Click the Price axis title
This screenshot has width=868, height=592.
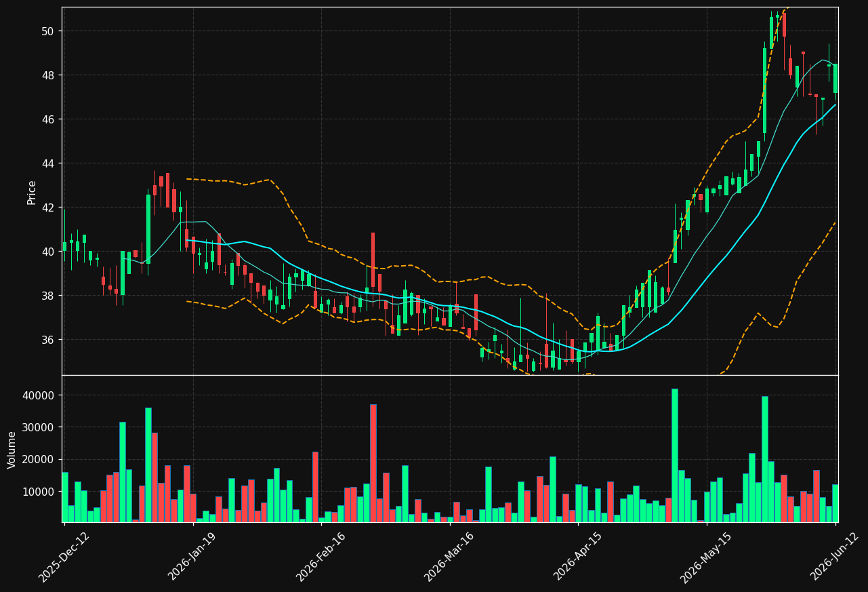32,192
